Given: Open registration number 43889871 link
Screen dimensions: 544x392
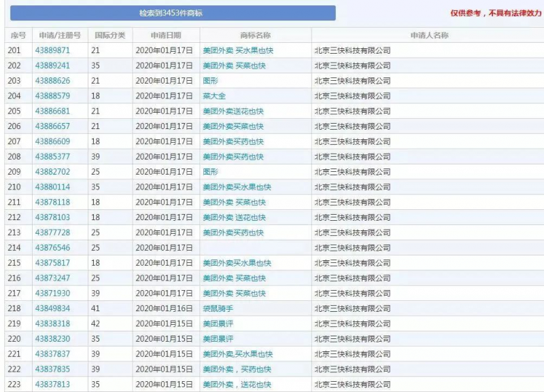Looking at the screenshot, I should [x=52, y=50].
